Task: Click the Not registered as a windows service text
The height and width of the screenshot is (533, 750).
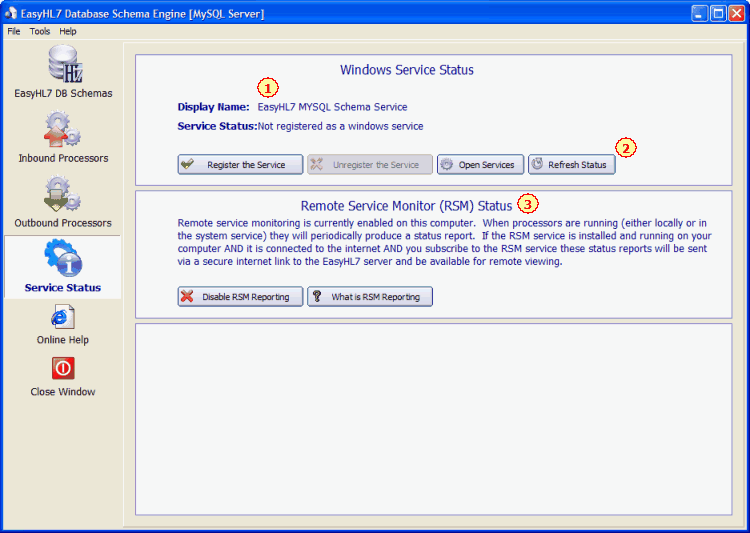Action: [x=341, y=126]
